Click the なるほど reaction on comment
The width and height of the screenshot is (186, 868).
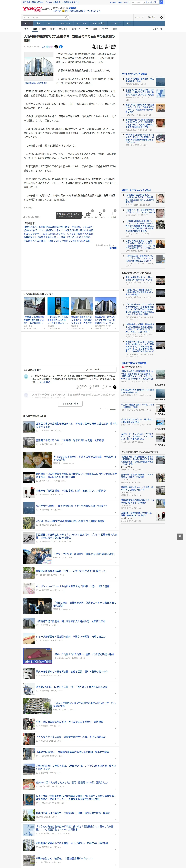coord(94,387)
